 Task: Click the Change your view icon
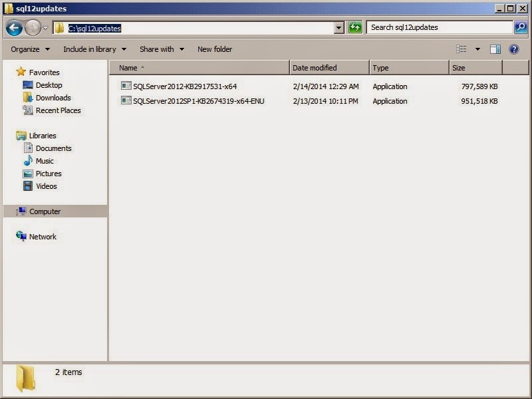click(461, 49)
